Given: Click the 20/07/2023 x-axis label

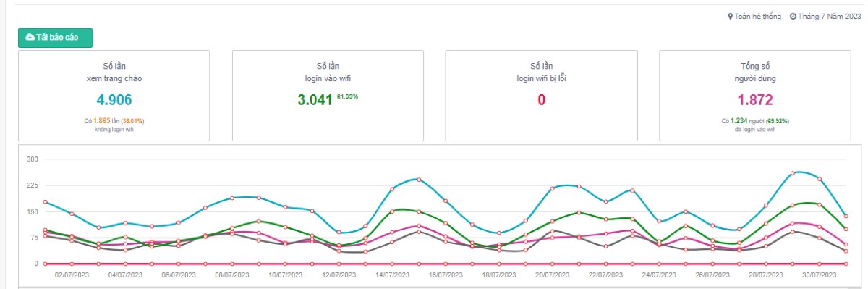Looking at the screenshot, I should [x=553, y=275].
